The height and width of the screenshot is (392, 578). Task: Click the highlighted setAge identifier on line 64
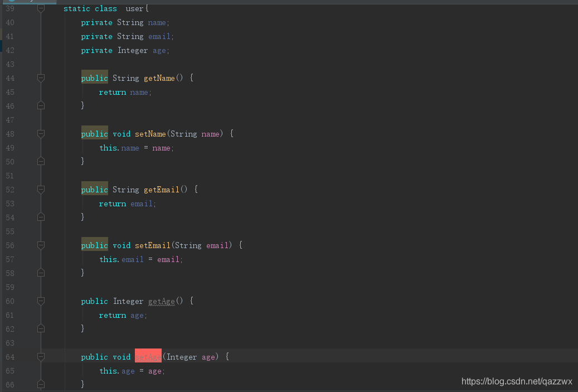(148, 356)
